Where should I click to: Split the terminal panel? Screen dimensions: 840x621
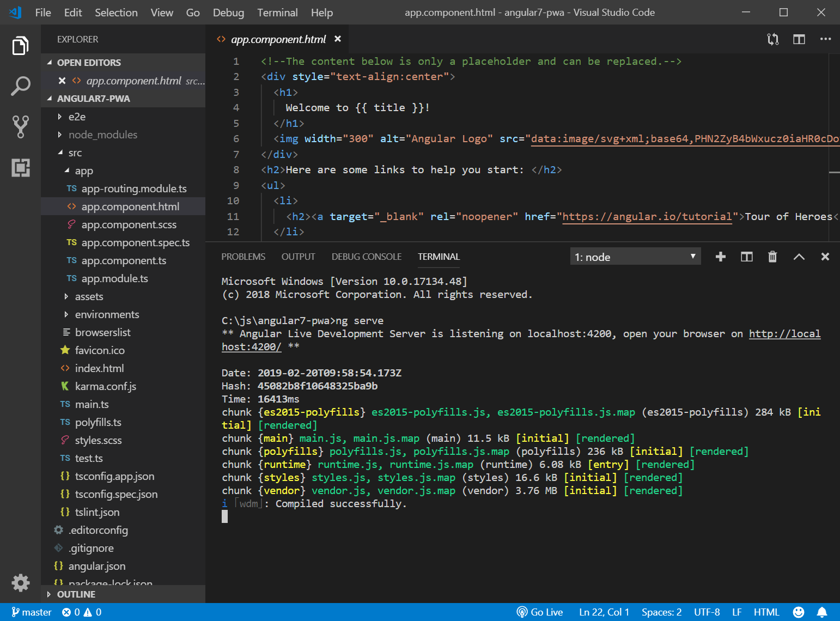[x=746, y=257]
